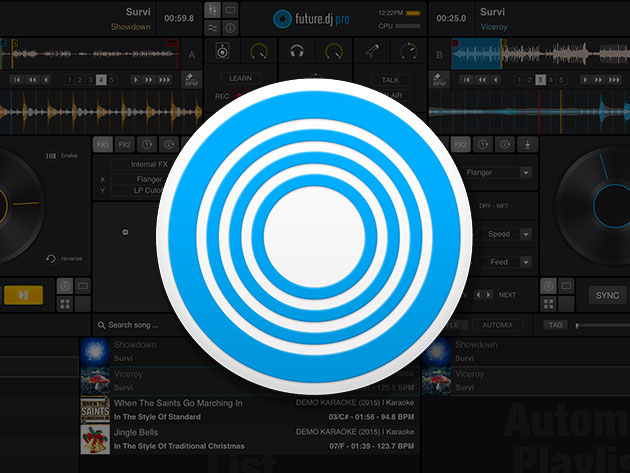Select turntable view icon on deck A
The width and height of the screenshot is (630, 473).
click(x=65, y=286)
